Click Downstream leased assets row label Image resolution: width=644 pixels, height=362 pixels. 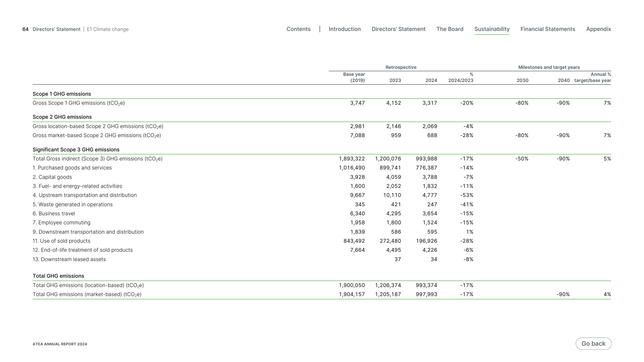[x=69, y=259]
